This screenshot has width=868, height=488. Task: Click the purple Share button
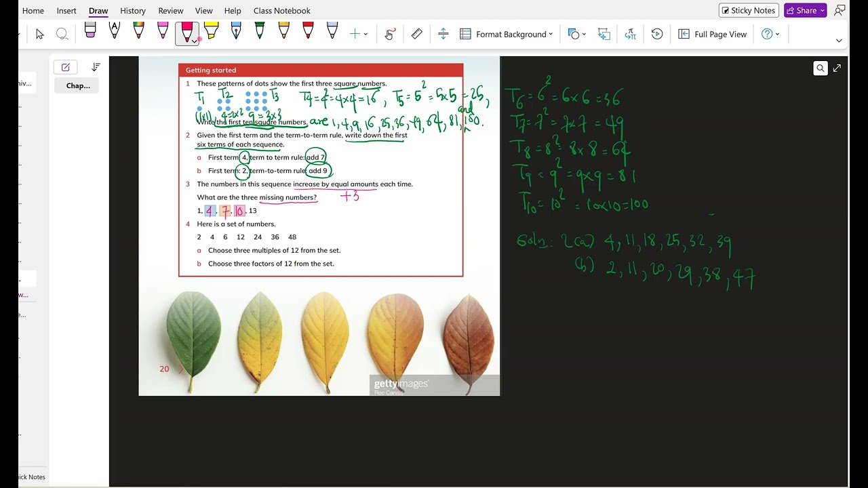(x=805, y=10)
